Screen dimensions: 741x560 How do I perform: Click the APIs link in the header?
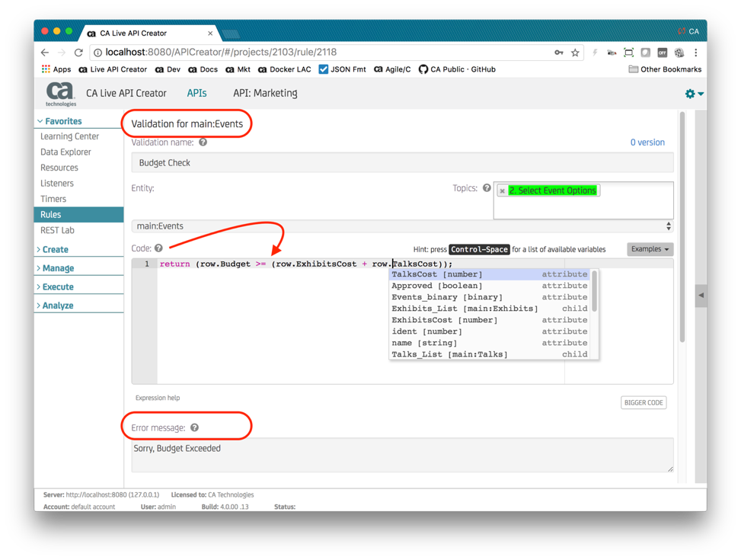[x=196, y=93]
